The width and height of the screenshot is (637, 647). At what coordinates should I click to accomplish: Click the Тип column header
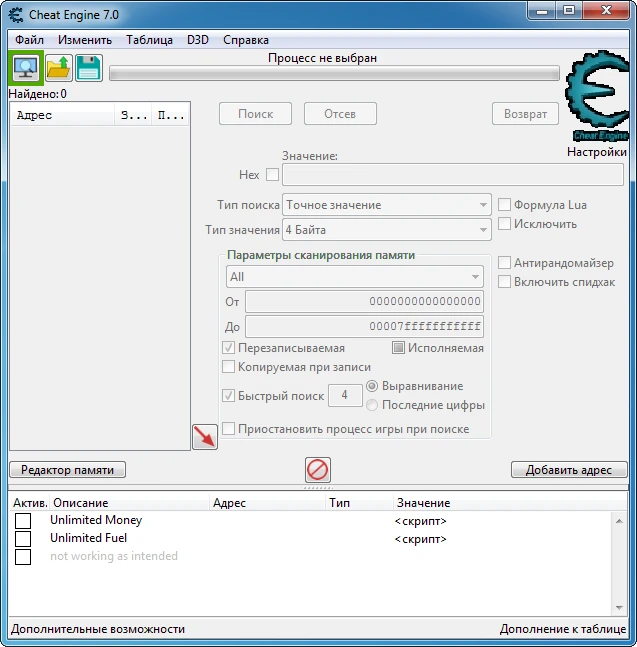pyautogui.click(x=359, y=503)
